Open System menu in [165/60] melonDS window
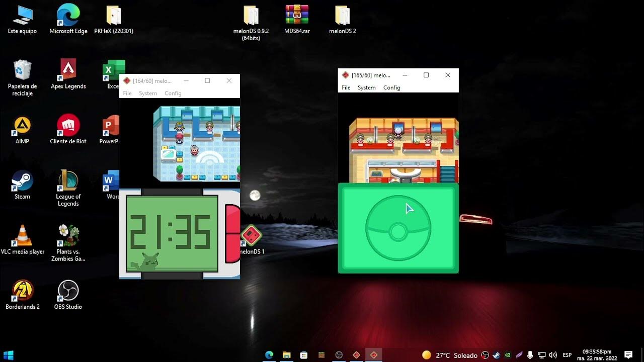The width and height of the screenshot is (644, 362). point(367,87)
